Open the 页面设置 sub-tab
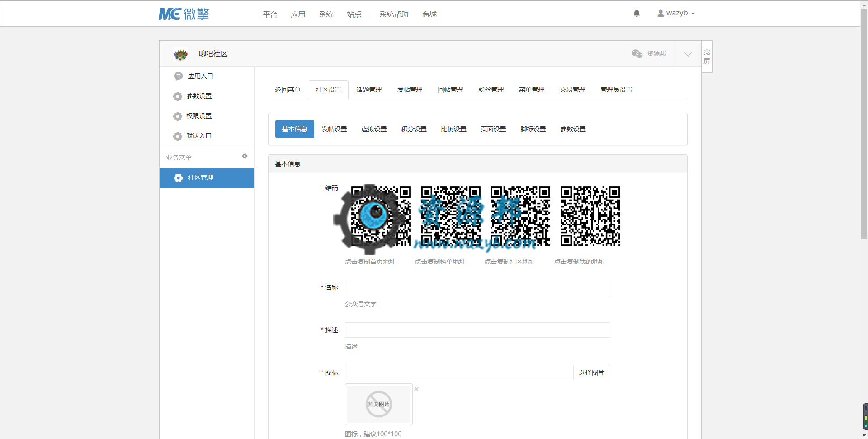This screenshot has height=439, width=868. pos(493,129)
